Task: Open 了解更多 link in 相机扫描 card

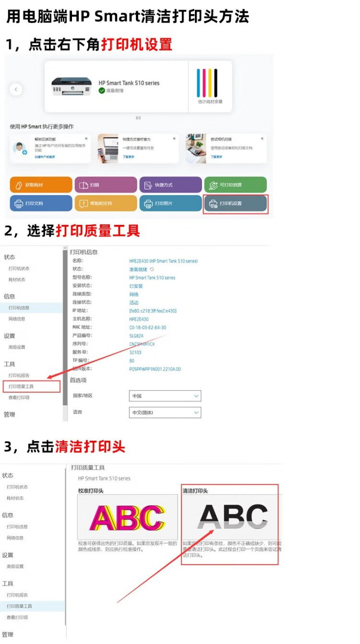Action: point(216,157)
